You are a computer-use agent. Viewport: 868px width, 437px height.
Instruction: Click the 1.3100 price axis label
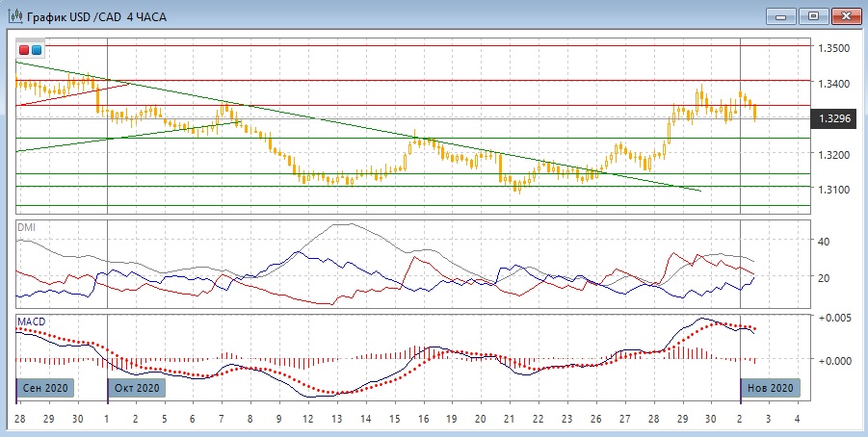(x=832, y=190)
